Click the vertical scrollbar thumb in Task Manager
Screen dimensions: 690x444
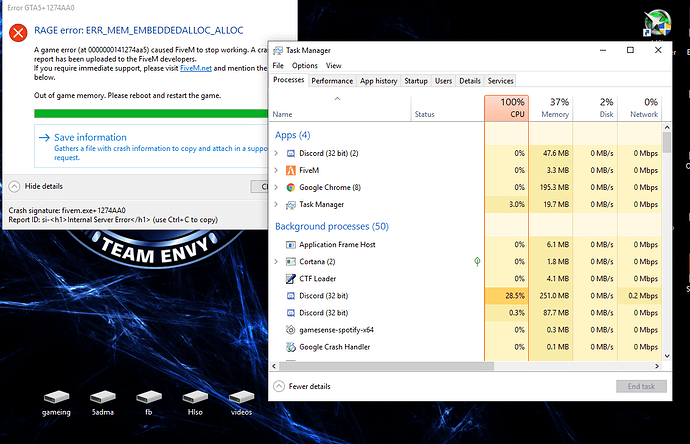pyautogui.click(x=667, y=142)
